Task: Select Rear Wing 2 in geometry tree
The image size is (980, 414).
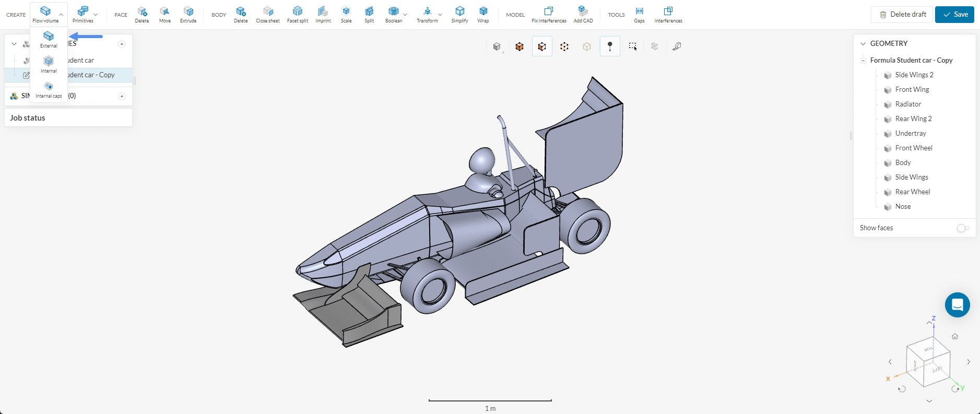Action: 913,119
